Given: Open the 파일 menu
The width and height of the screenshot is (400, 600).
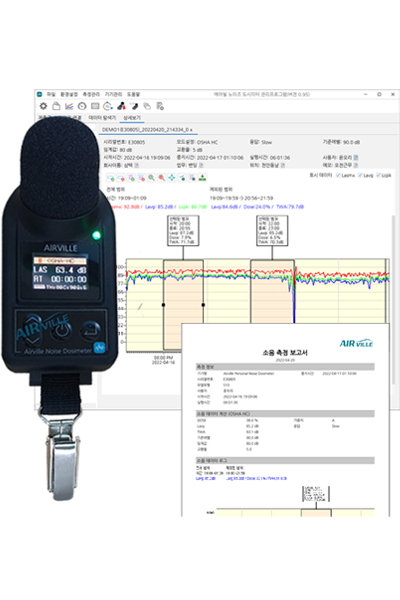Looking at the screenshot, I should tap(51, 94).
